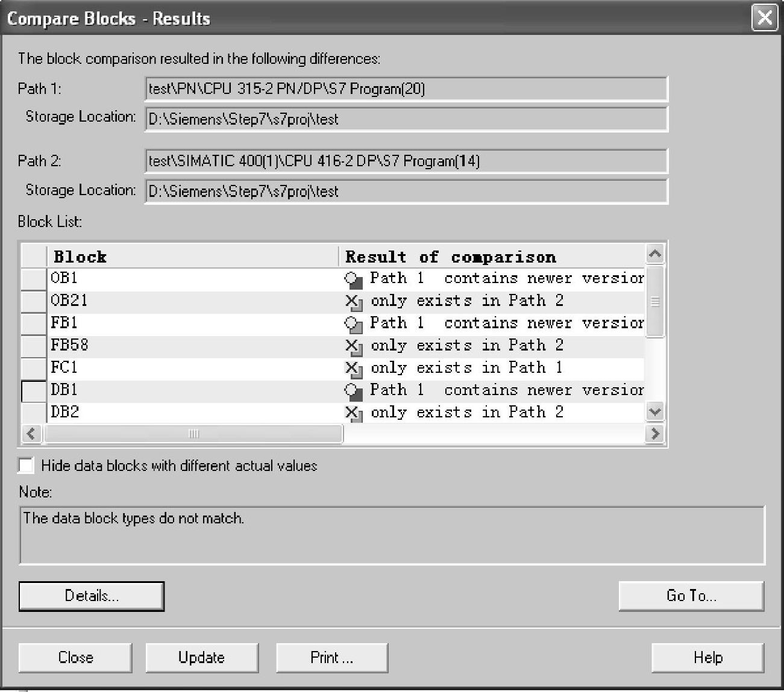Click the block list scroll down arrow
This screenshot has height=692, width=784.
tap(655, 413)
